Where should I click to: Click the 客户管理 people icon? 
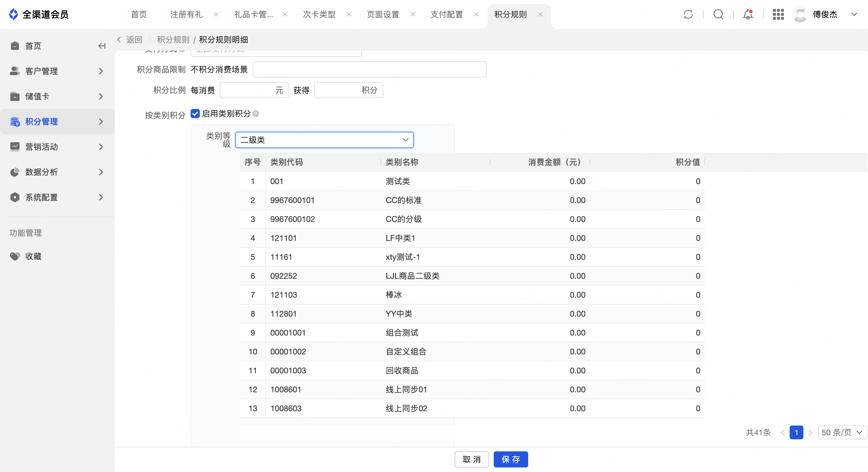(15, 71)
